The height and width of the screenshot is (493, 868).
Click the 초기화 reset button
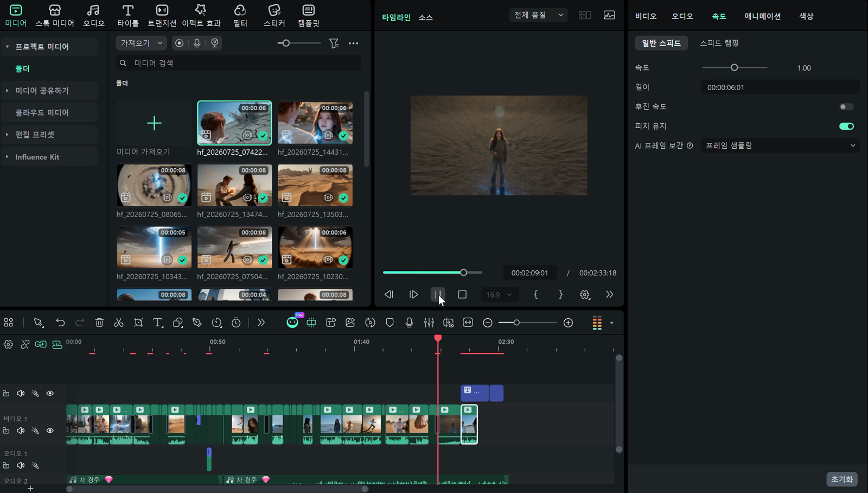842,479
